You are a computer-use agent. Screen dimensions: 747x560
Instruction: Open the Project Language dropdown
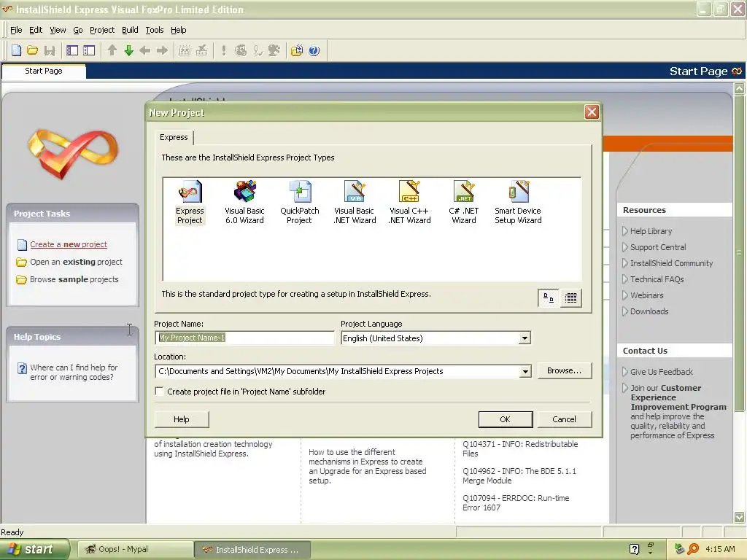[525, 338]
